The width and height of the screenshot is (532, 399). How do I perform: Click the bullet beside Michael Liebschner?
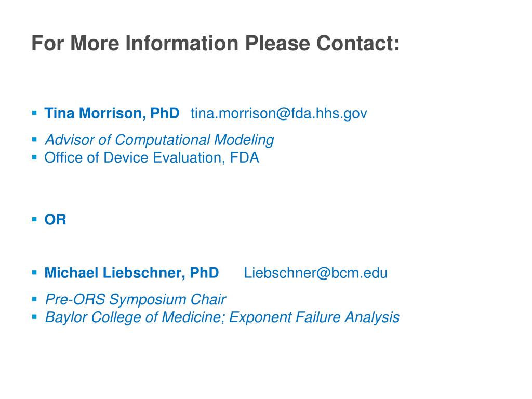click(x=34, y=272)
